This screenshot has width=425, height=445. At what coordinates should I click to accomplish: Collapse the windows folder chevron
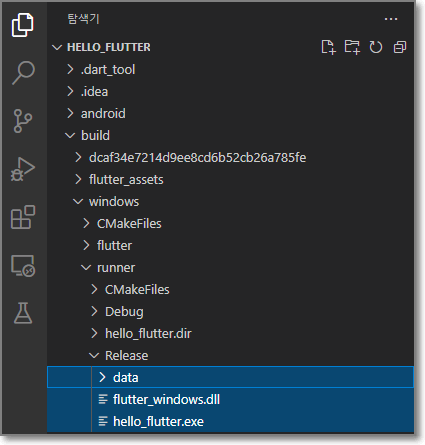(78, 201)
